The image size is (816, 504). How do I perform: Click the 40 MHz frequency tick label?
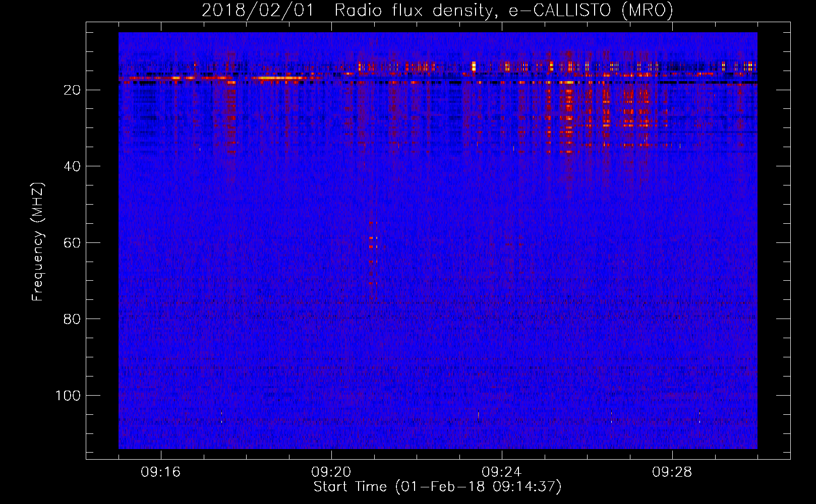[72, 166]
